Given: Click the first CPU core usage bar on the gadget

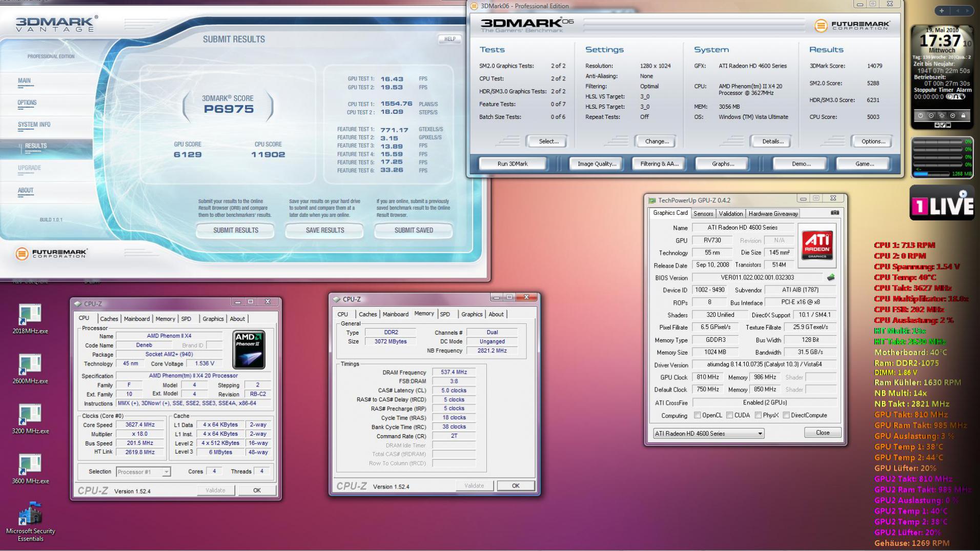Looking at the screenshot, I should [x=938, y=142].
